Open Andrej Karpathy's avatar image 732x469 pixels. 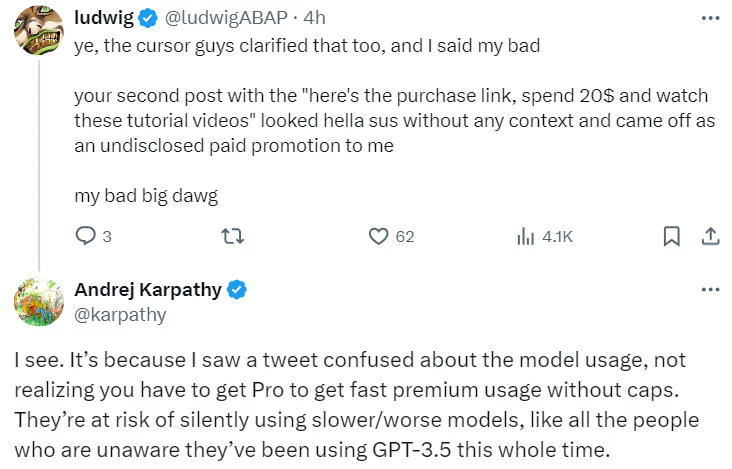(39, 302)
